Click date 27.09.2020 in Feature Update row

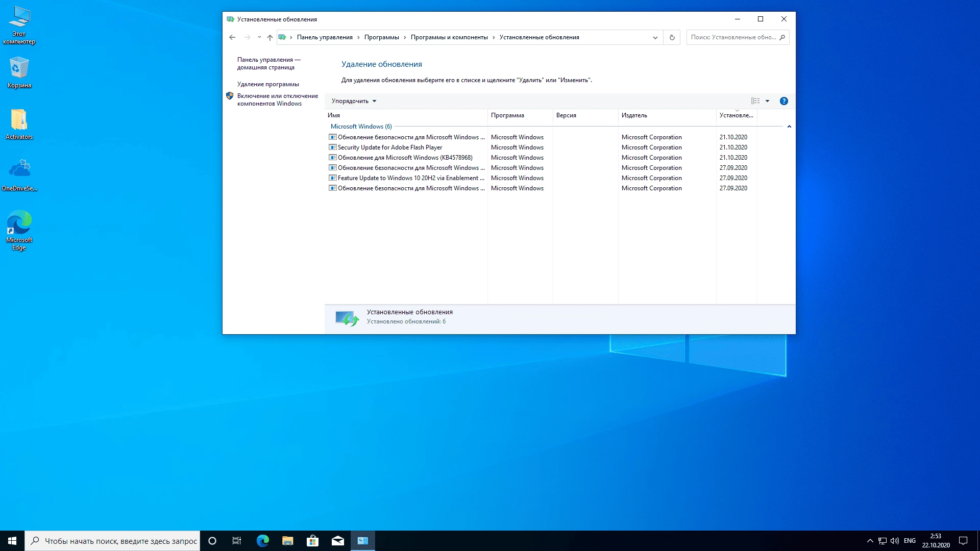click(733, 178)
